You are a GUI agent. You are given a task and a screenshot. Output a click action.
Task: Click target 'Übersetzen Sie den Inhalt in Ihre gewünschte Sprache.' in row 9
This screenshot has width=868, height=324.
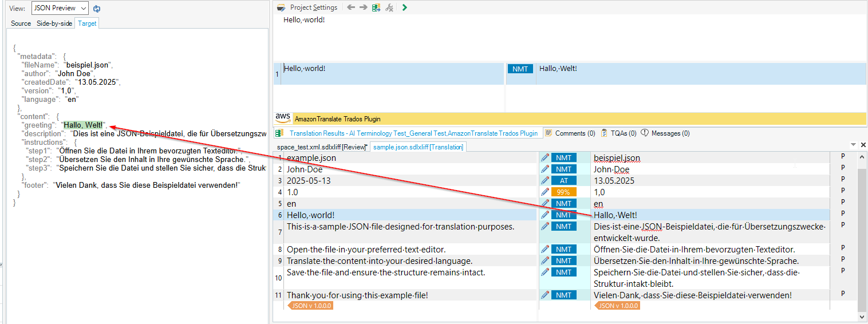696,260
